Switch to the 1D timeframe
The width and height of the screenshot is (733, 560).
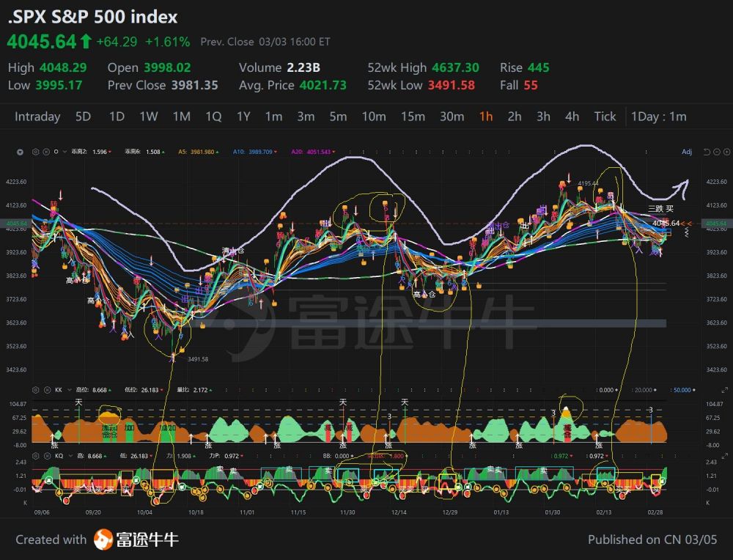coord(117,117)
